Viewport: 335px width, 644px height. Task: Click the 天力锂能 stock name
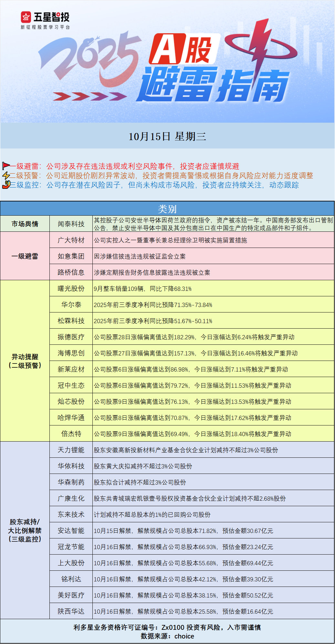tap(71, 450)
